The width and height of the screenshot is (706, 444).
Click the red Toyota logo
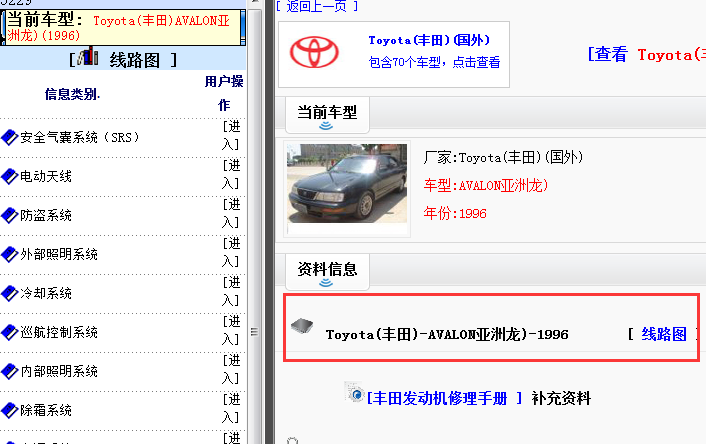pyautogui.click(x=314, y=52)
